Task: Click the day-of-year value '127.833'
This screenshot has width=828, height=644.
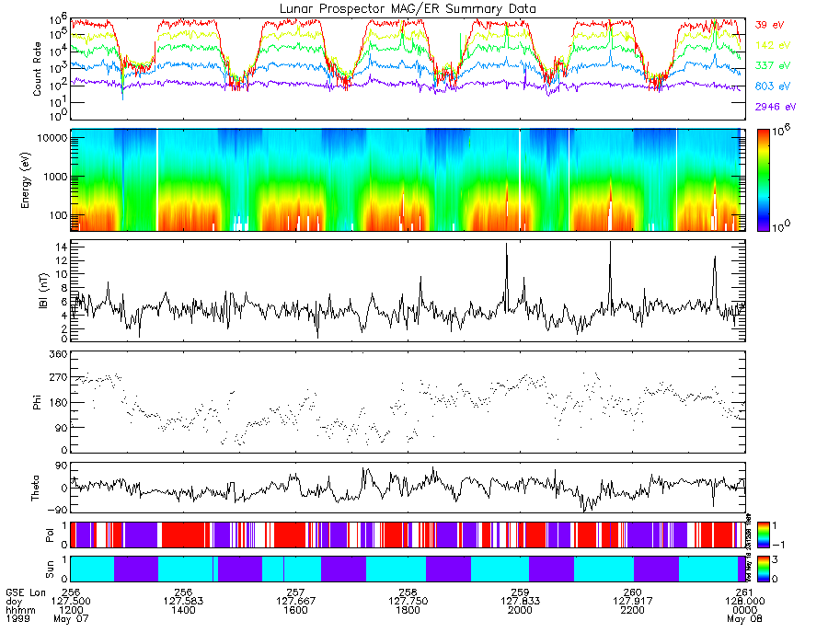Action: click(x=520, y=602)
